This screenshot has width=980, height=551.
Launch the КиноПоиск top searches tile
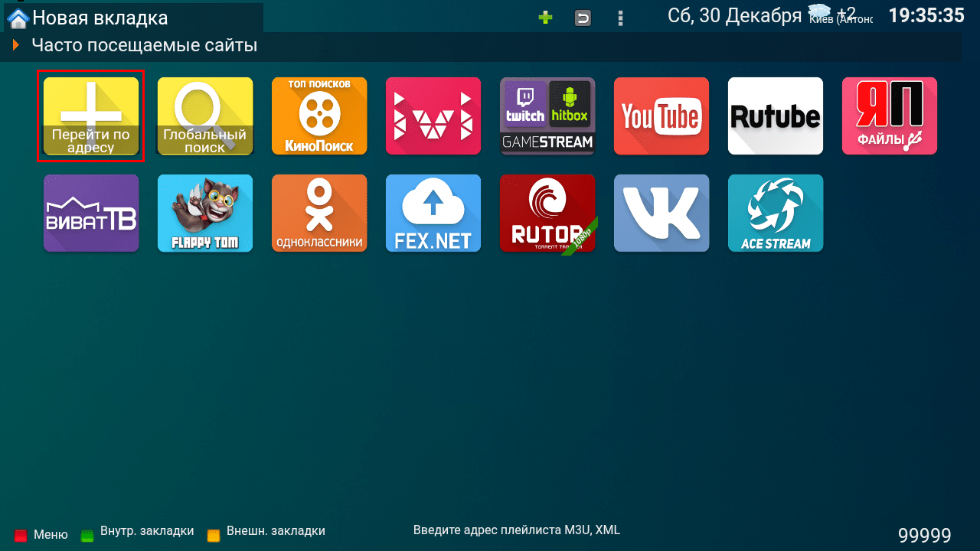(x=319, y=116)
